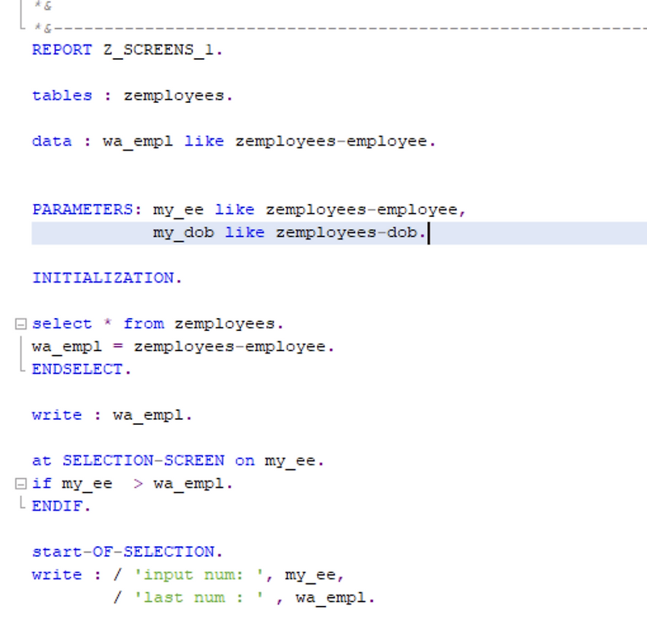Place cursor on the INITIALIZATION event keyword

coord(105,277)
